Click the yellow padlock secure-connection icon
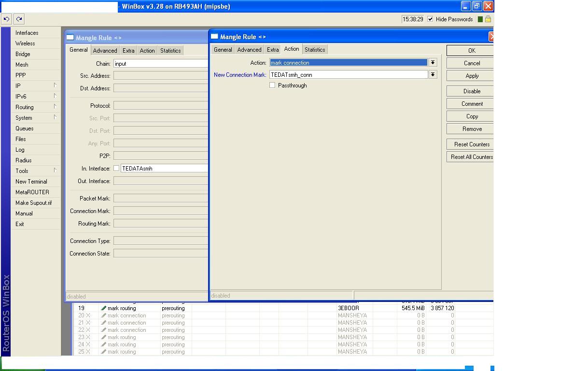This screenshot has width=588, height=371. pyautogui.click(x=488, y=19)
